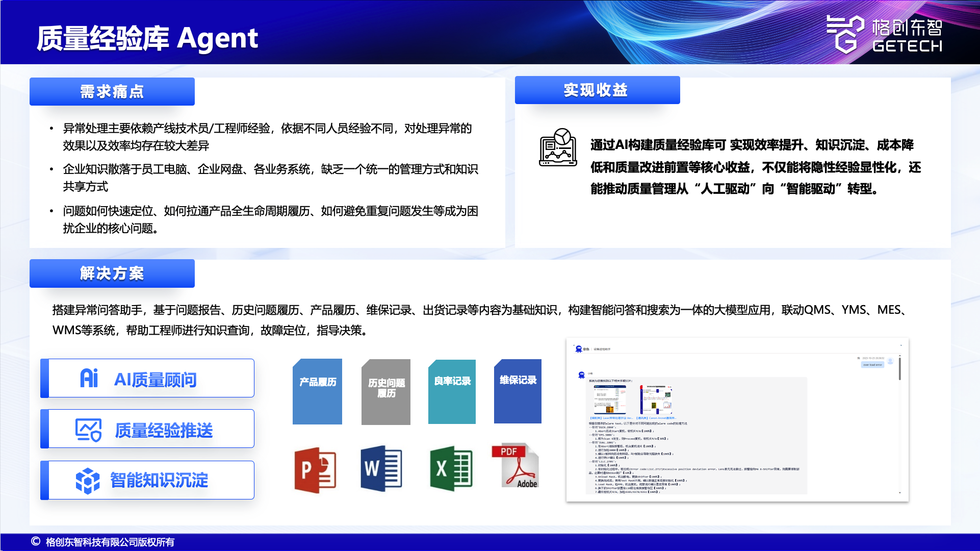Open the 需求痛点 section header
980x551 pixels.
coord(112,92)
